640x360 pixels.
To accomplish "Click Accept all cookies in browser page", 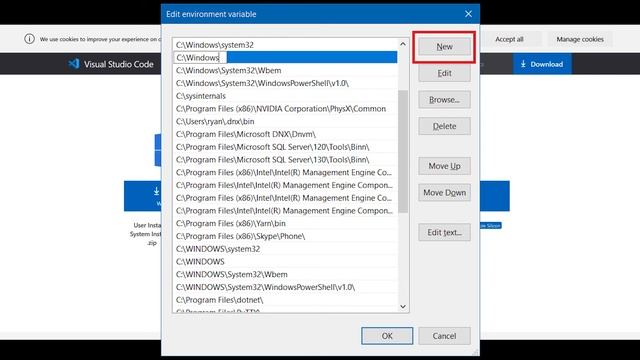I will (x=509, y=39).
